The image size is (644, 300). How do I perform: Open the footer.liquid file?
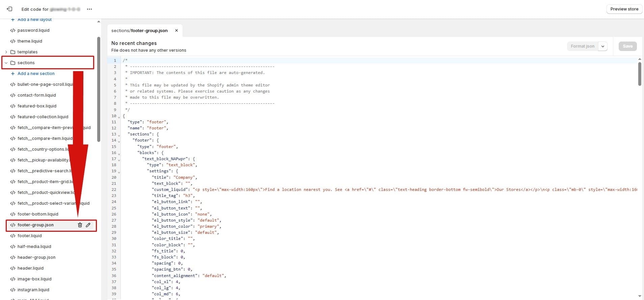30,236
